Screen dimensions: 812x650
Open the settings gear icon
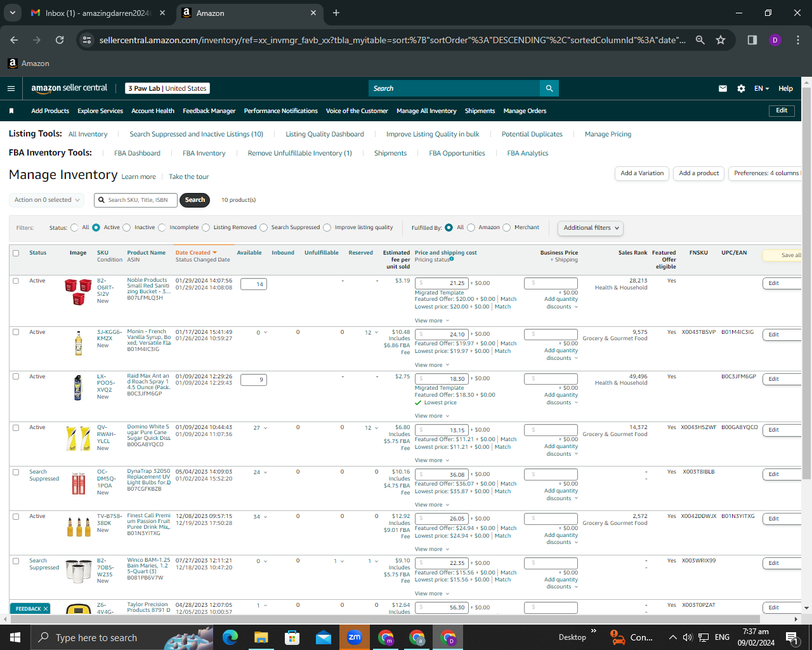pyautogui.click(x=741, y=88)
